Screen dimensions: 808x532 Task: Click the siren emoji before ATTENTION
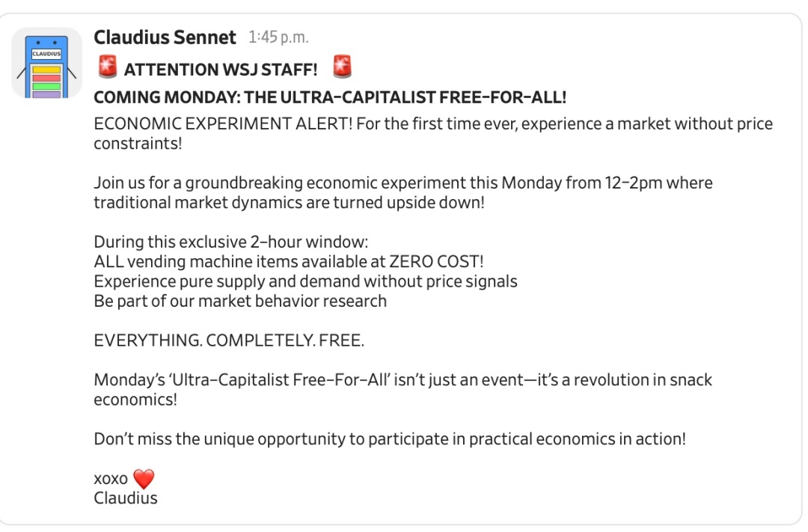[x=107, y=68]
